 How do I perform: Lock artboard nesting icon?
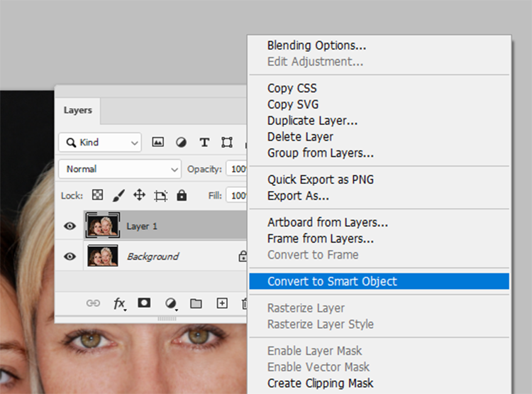tap(160, 196)
